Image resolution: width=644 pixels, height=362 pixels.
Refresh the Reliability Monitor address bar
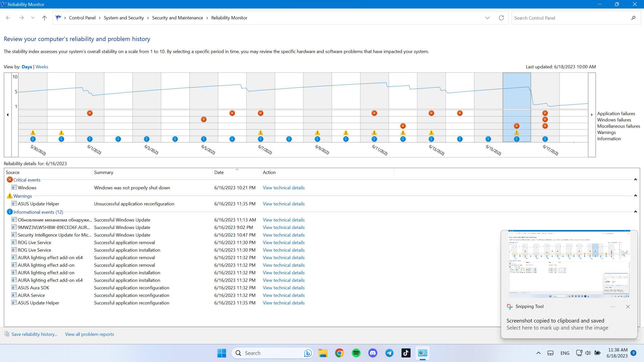coord(501,18)
